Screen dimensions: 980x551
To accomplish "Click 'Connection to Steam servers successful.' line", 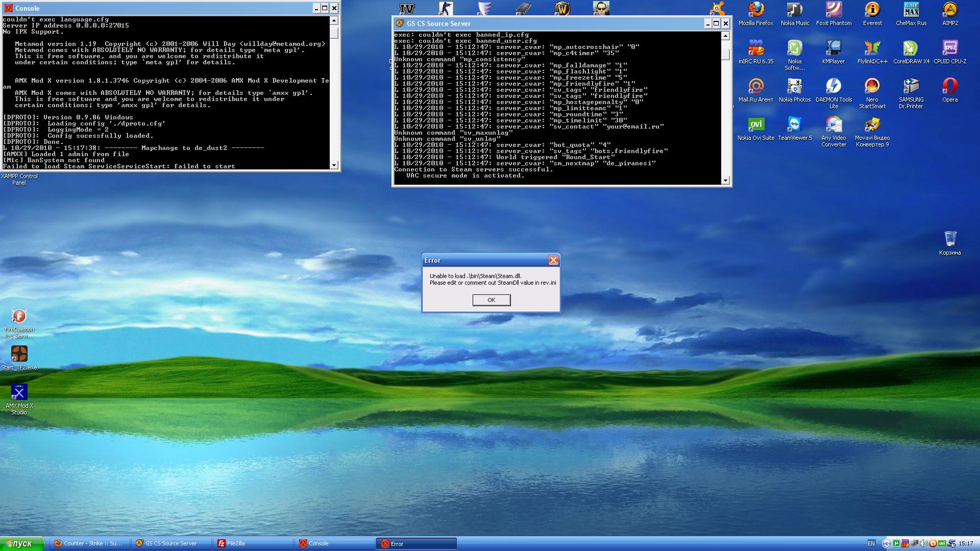I will coord(474,169).
